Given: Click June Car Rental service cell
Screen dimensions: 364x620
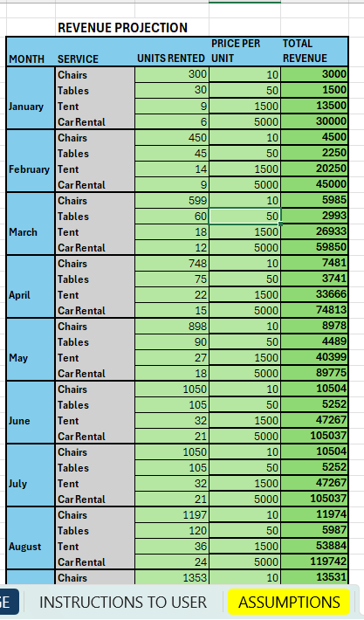Looking at the screenshot, I should click(95, 436).
